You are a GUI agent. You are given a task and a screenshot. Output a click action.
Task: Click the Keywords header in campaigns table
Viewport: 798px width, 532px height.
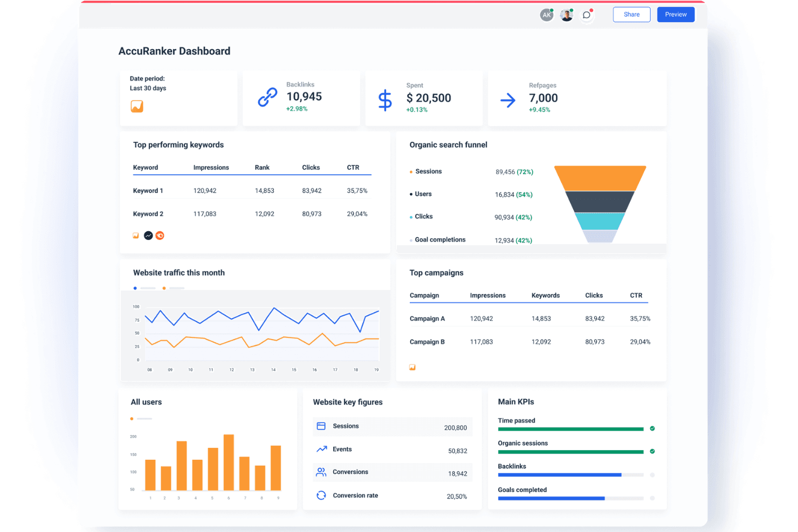(x=546, y=295)
